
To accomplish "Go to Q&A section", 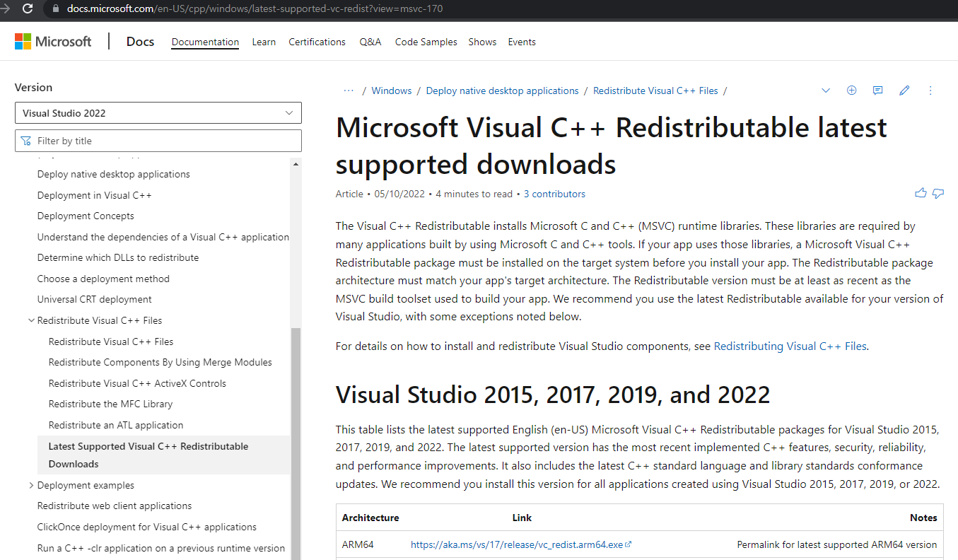I will point(370,42).
